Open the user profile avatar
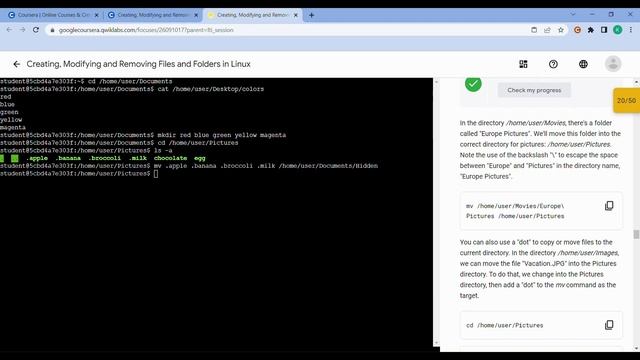 613,64
